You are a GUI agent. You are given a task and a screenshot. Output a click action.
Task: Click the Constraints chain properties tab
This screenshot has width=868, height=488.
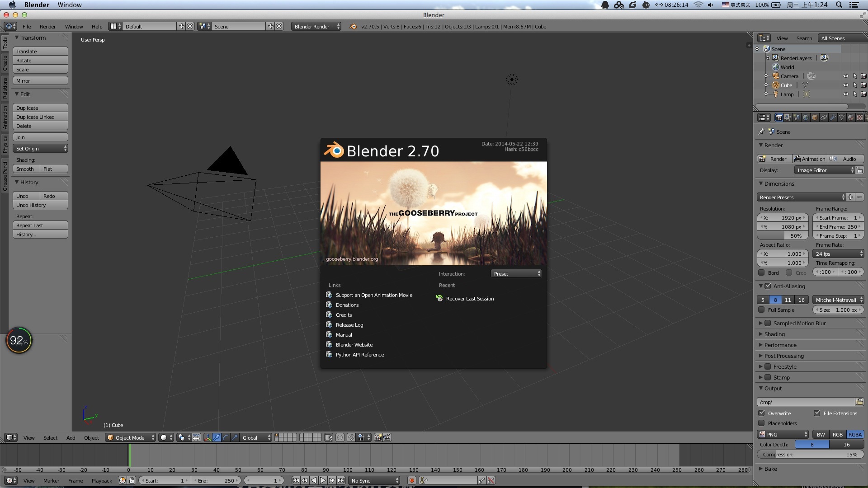pos(824,117)
